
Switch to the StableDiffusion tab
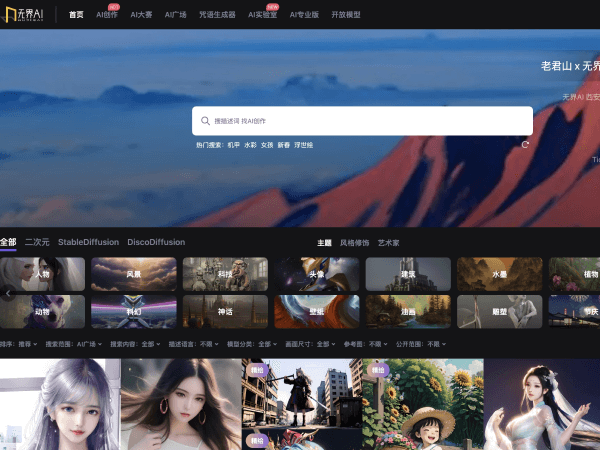88,242
